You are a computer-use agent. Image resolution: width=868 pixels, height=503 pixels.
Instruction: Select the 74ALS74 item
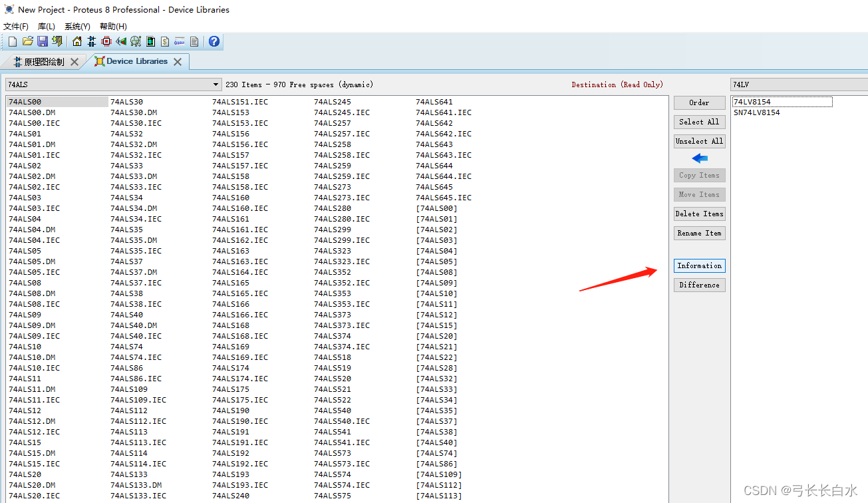[x=126, y=347]
